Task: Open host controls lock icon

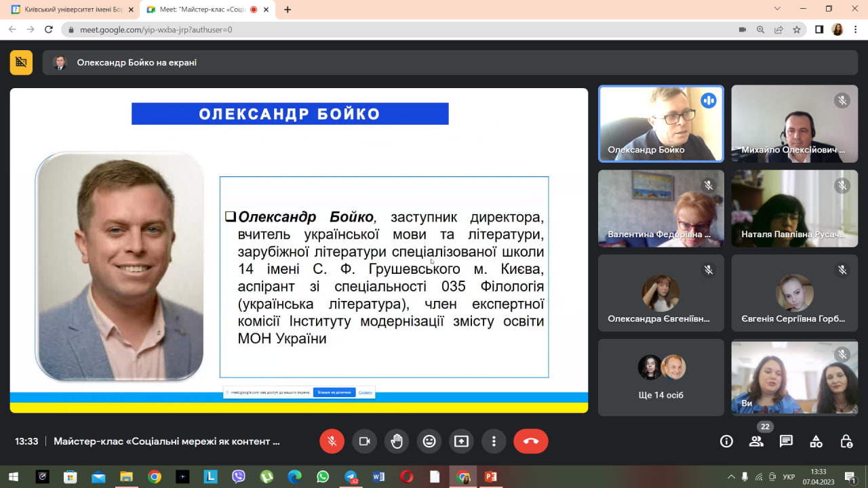Action: 846,441
